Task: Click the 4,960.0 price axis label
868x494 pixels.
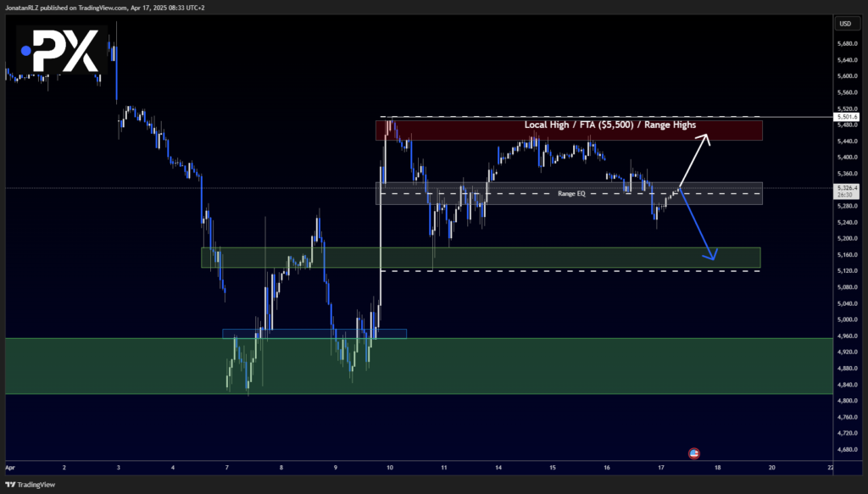Action: (x=848, y=336)
